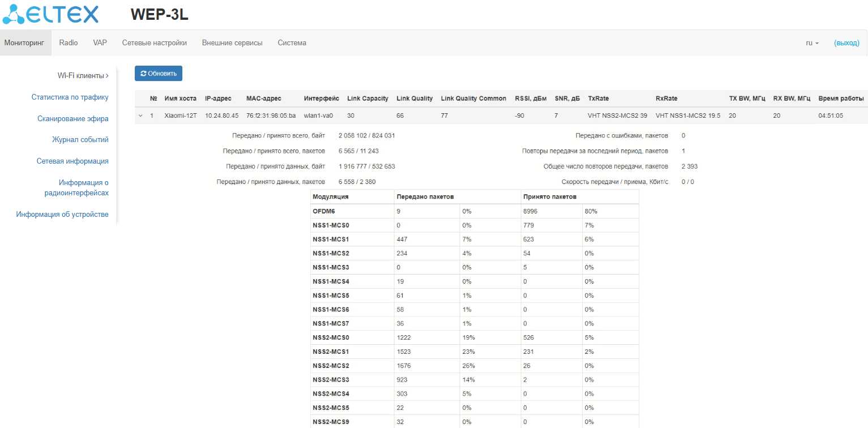Click the (выход) logout link
This screenshot has height=428, width=868.
pyautogui.click(x=846, y=43)
